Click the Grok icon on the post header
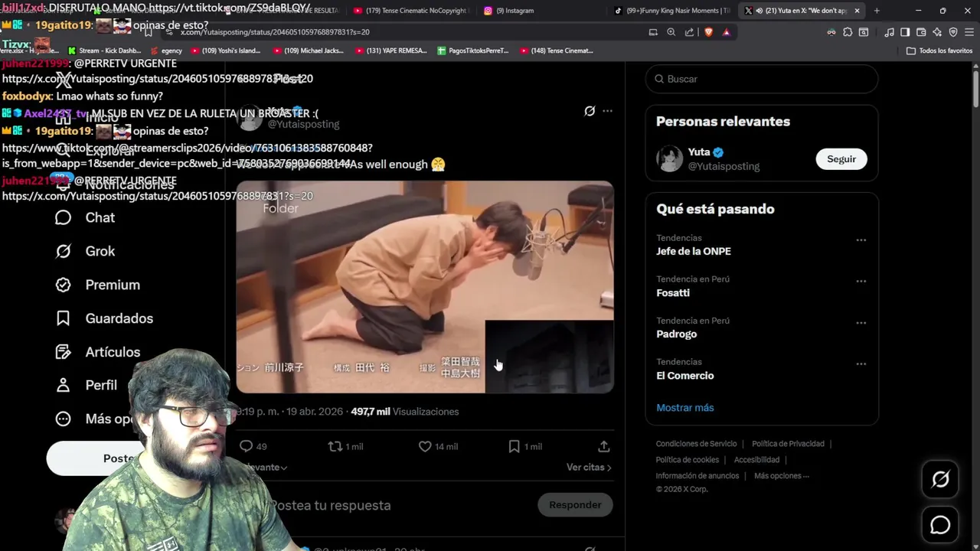The height and width of the screenshot is (551, 980). pos(590,111)
